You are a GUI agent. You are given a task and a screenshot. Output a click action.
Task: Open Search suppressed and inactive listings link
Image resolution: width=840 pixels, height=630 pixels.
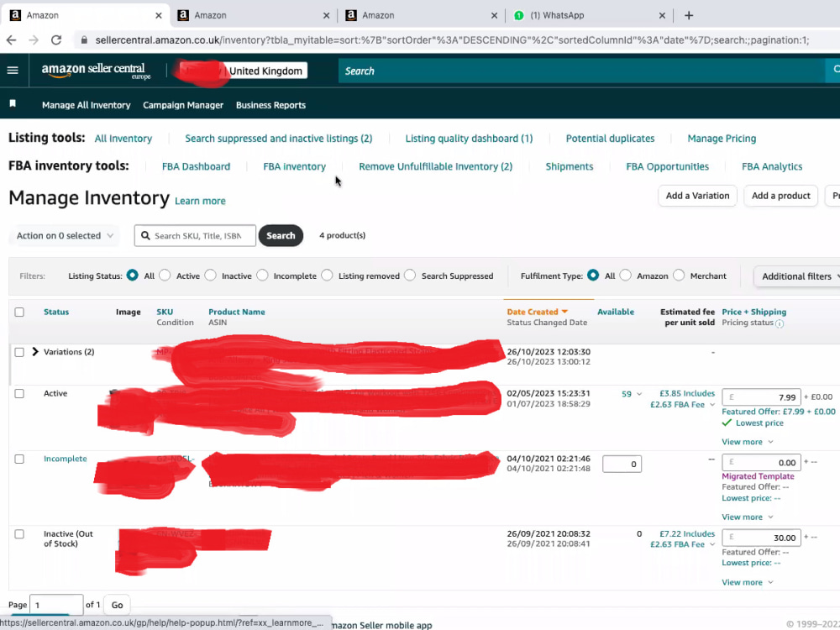click(279, 139)
